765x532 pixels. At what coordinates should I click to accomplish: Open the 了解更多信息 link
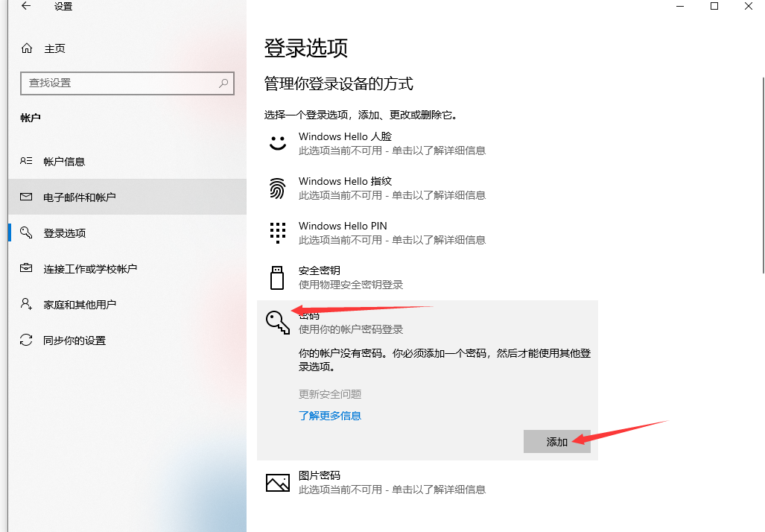click(x=330, y=416)
